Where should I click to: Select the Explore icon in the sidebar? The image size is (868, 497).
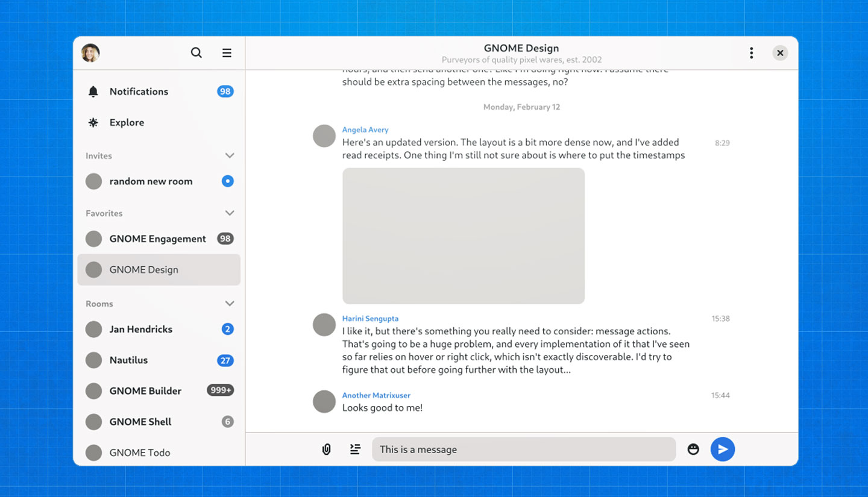93,122
